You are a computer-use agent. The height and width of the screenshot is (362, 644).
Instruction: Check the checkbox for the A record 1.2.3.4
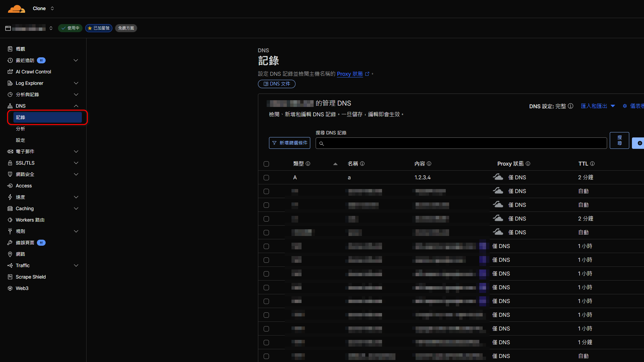(266, 178)
